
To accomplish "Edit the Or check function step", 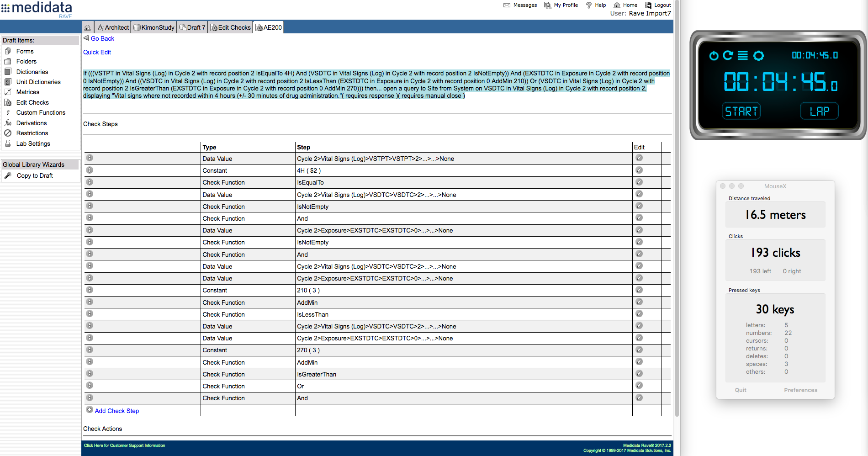I will click(639, 385).
